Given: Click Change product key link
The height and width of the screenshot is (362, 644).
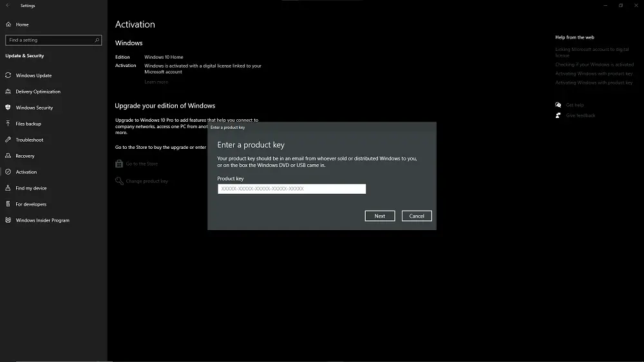Looking at the screenshot, I should click(x=147, y=181).
